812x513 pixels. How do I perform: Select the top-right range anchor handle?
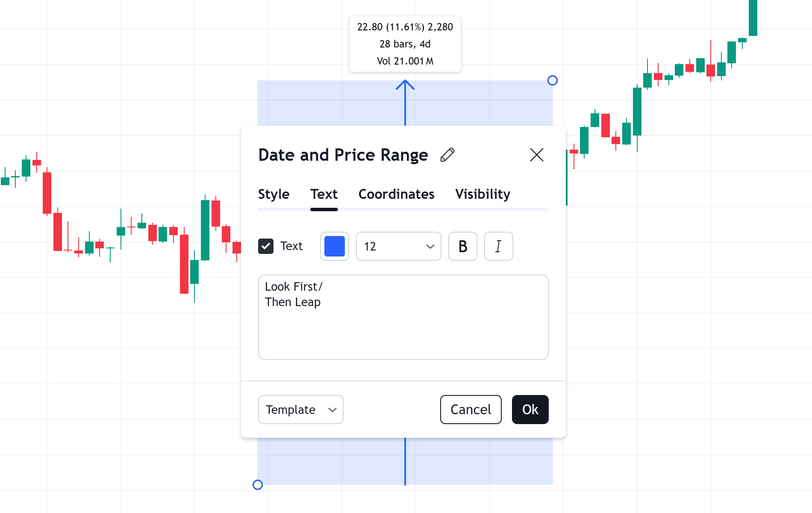coord(553,80)
